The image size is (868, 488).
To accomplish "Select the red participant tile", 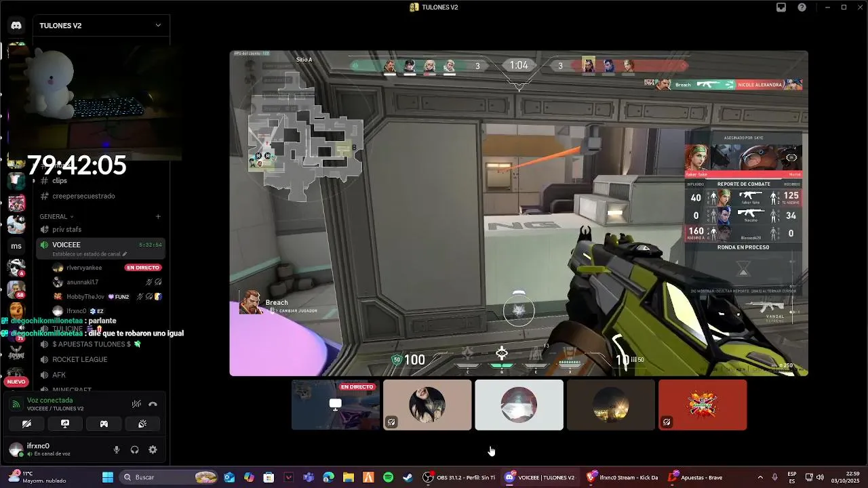I will tap(703, 405).
